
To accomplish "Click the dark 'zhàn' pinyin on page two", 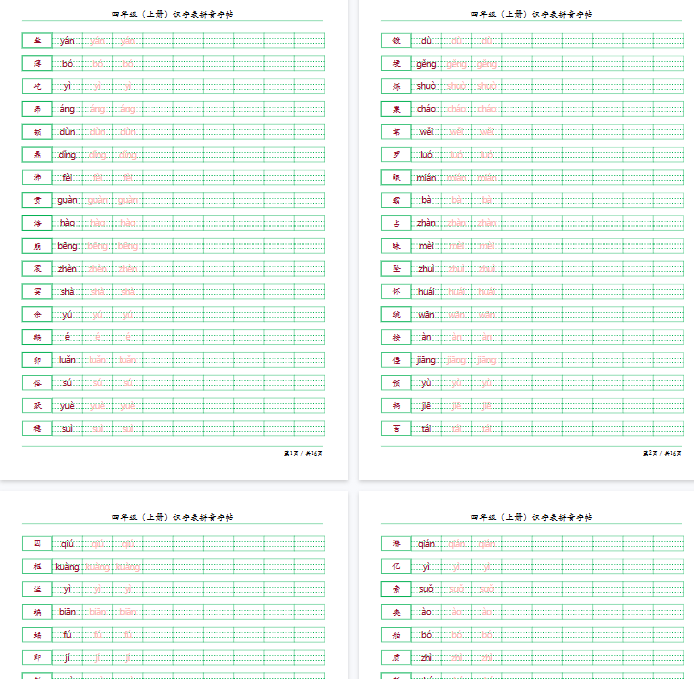I will [x=426, y=223].
